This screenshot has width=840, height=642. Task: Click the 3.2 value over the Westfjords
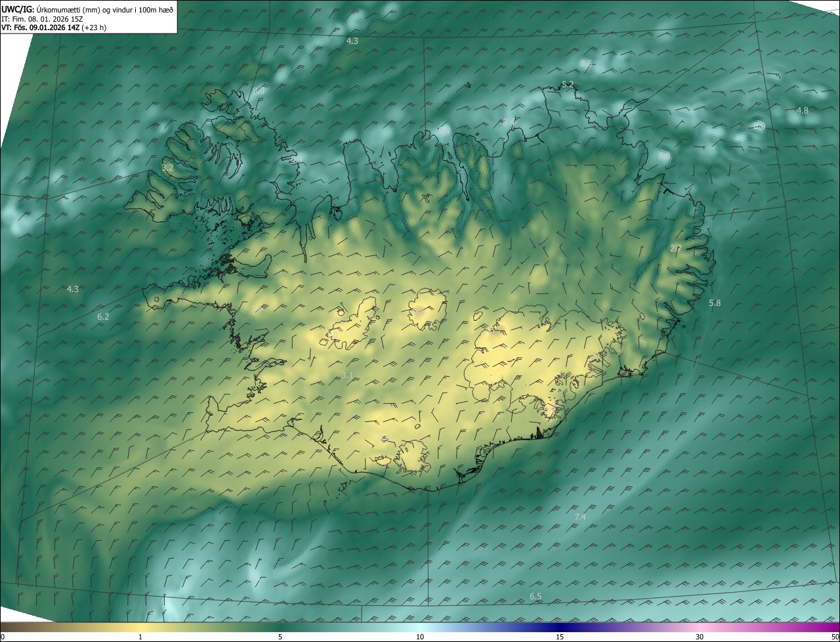tap(167, 167)
